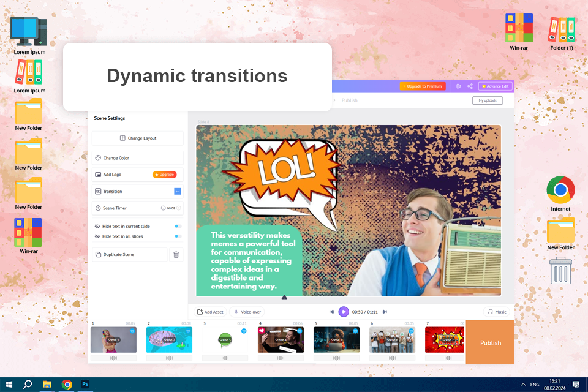This screenshot has height=392, width=588.
Task: Open the Transition setting
Action: (x=138, y=191)
